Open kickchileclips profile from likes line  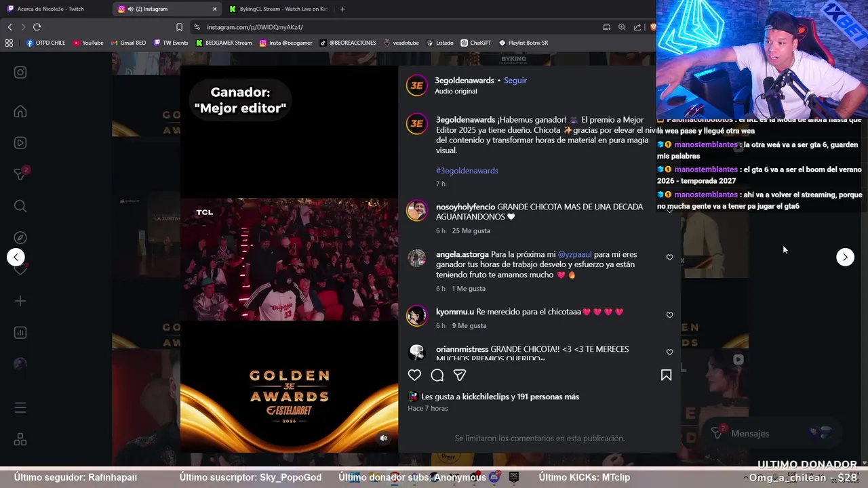486,396
